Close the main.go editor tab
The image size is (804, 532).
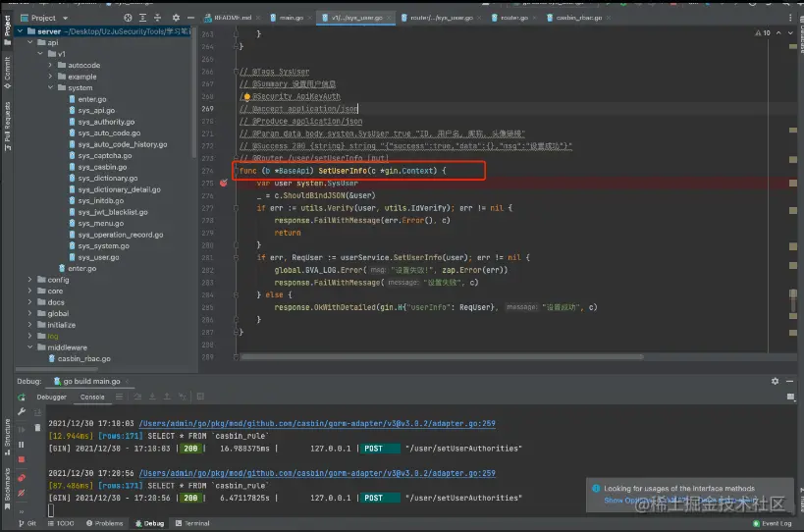310,18
